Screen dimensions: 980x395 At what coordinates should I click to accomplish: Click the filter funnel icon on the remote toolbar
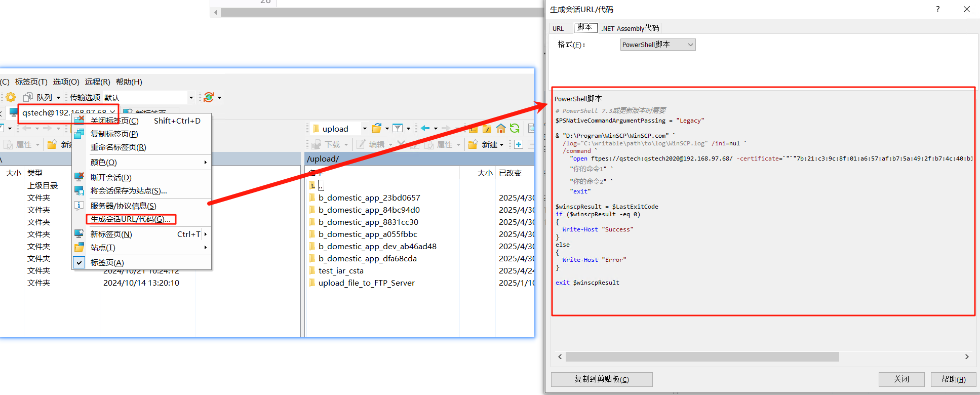(398, 129)
